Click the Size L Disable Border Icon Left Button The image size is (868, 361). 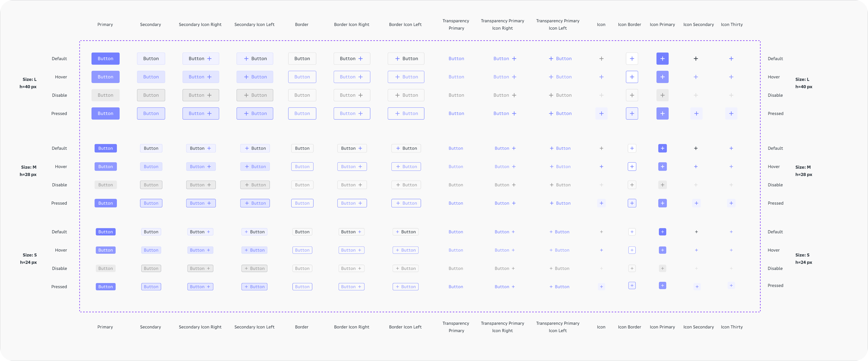click(406, 95)
